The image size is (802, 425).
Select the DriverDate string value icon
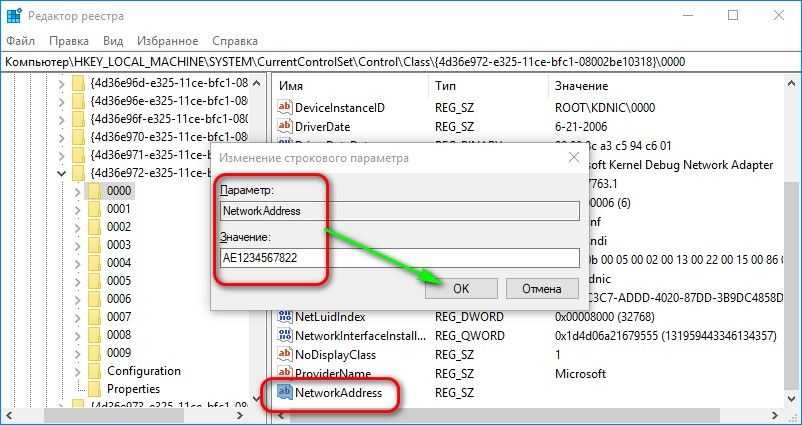pyautogui.click(x=284, y=126)
